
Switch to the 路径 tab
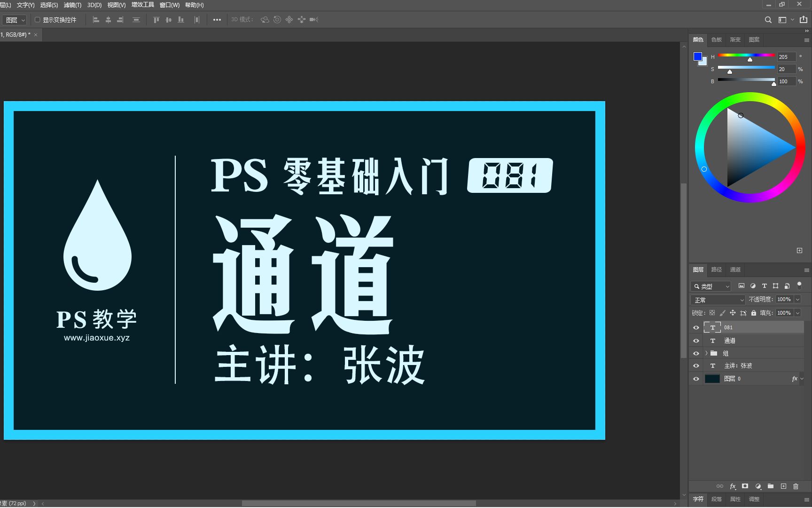coord(717,270)
